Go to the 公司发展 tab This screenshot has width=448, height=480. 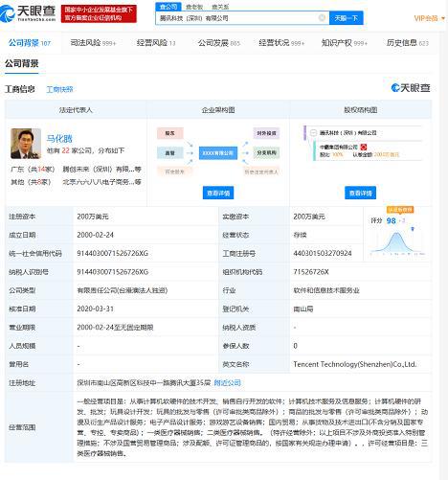tap(218, 43)
